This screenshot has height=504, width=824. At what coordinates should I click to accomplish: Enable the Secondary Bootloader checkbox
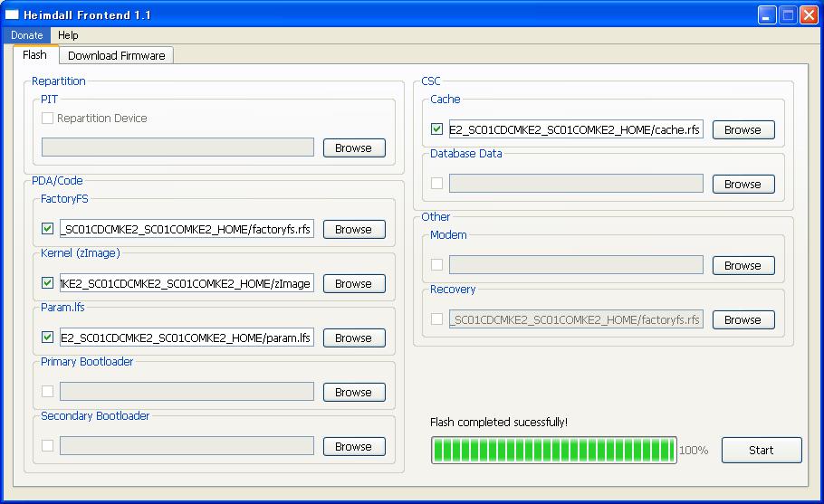pos(47,446)
